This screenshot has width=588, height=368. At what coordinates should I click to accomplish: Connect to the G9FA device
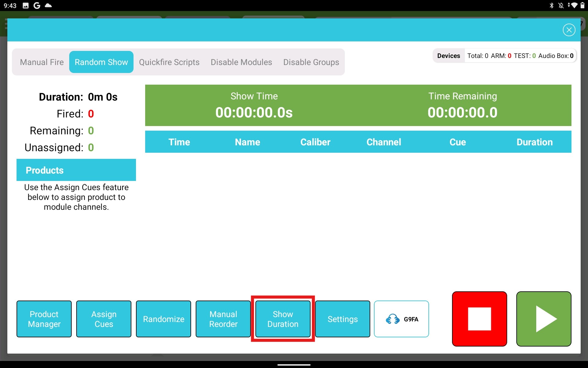(x=401, y=319)
